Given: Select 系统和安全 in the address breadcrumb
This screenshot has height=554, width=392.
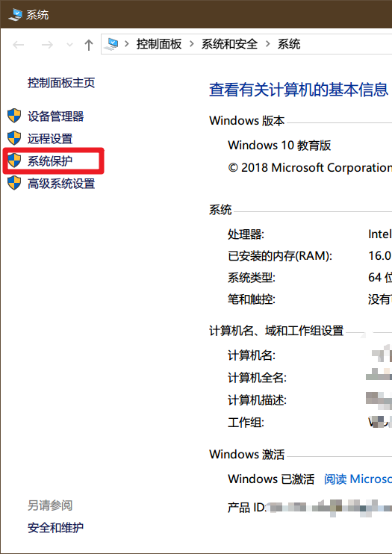Looking at the screenshot, I should pyautogui.click(x=229, y=44).
